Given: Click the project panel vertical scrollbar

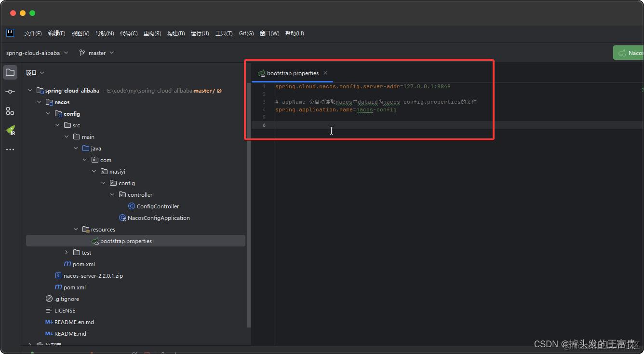Looking at the screenshot, I should point(249,204).
